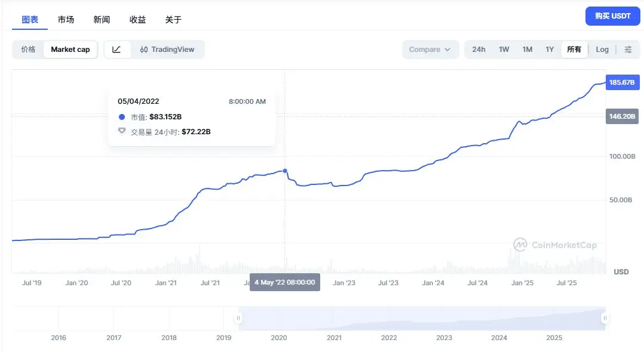Click the blue market cap data point
The image size is (644, 352).
pyautogui.click(x=285, y=171)
